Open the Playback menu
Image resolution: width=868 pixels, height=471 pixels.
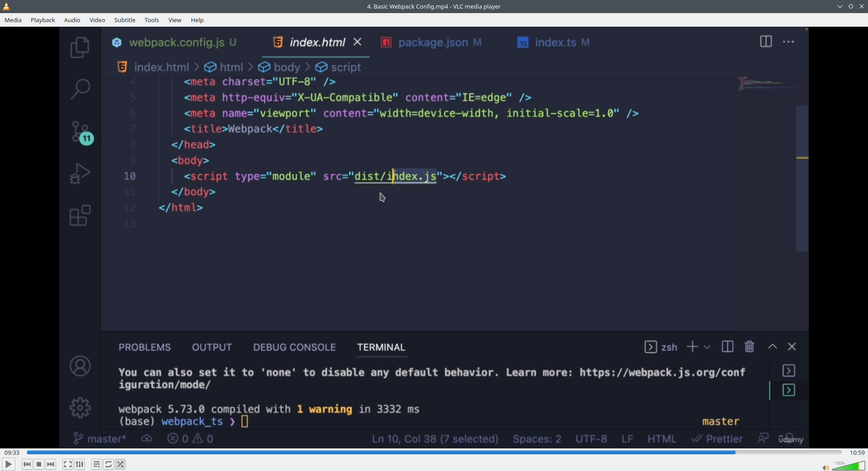[x=43, y=20]
